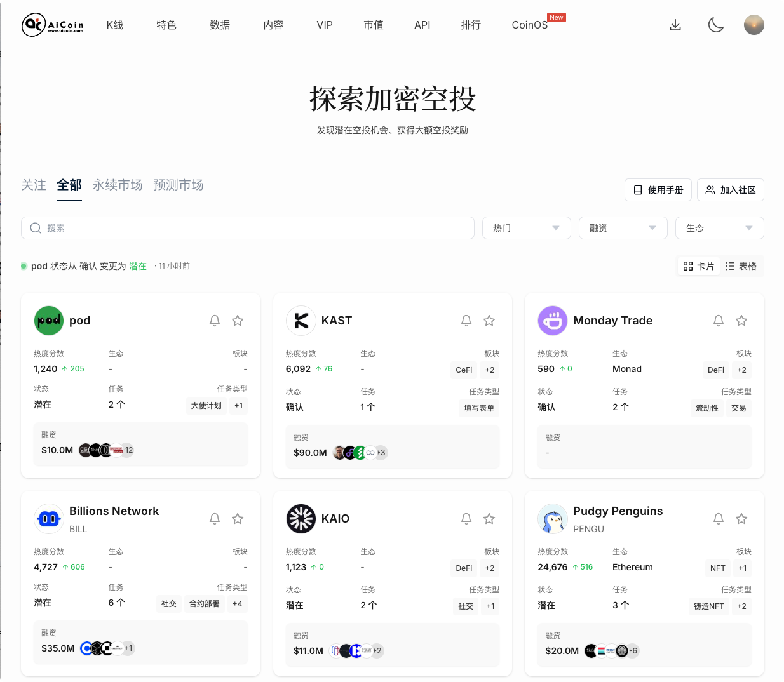Click the KAST project logo
The image size is (784, 682).
click(x=301, y=321)
